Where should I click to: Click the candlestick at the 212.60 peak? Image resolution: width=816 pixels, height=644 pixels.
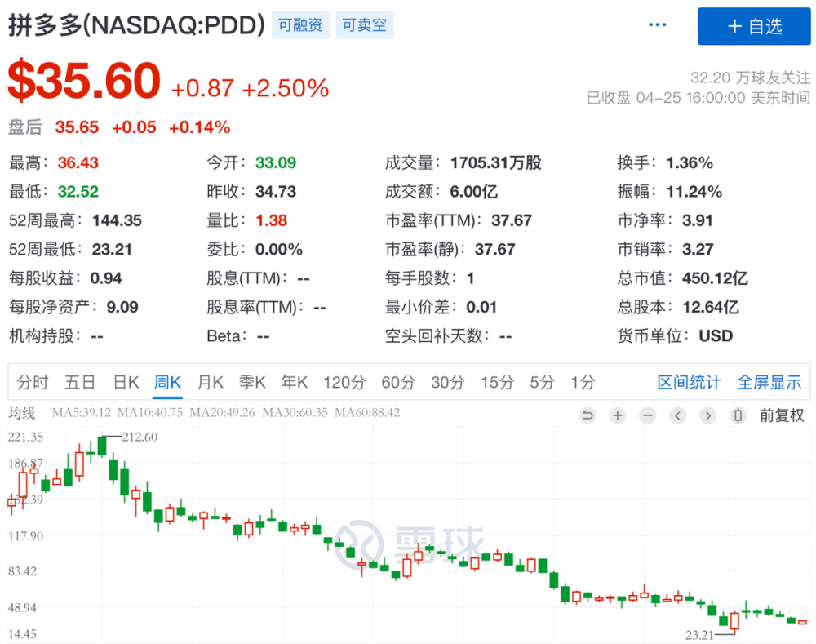click(102, 446)
